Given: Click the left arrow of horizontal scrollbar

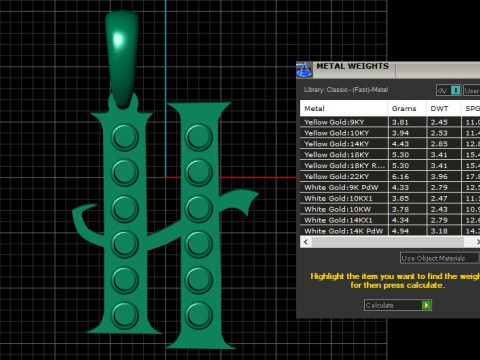Looking at the screenshot, I should tap(306, 242).
